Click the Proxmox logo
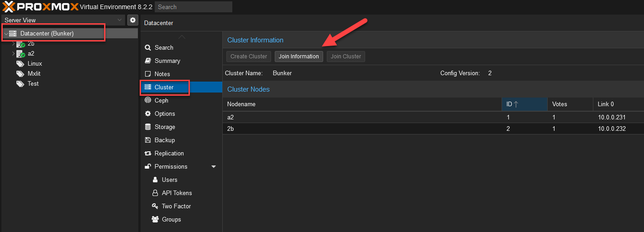 [x=40, y=7]
